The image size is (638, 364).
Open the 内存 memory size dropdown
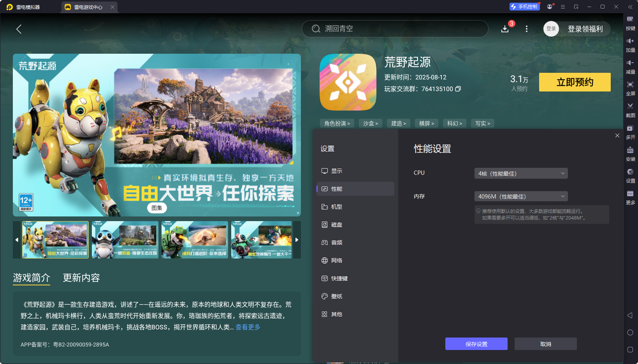click(521, 196)
